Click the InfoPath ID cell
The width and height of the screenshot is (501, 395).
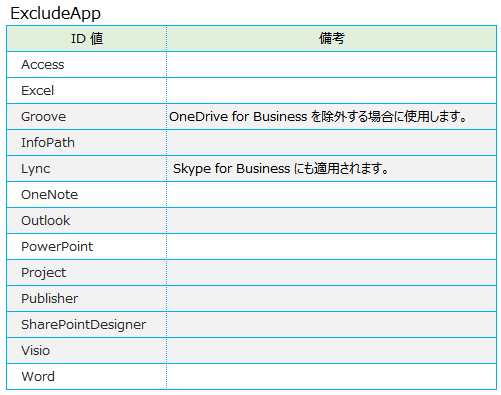pos(87,143)
